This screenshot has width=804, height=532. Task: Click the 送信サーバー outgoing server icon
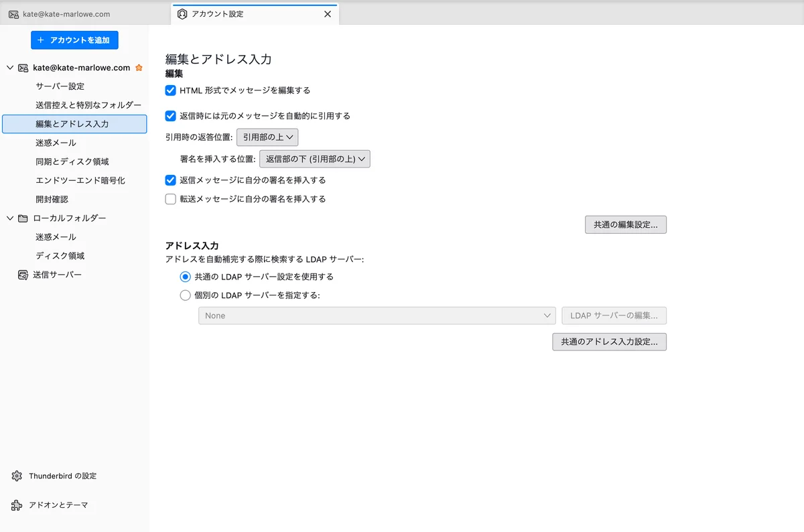click(x=23, y=275)
